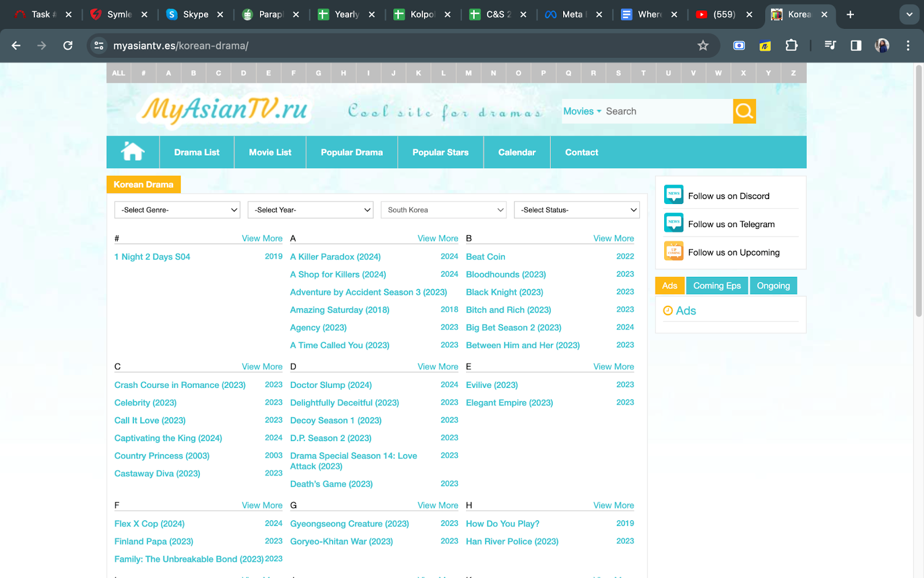This screenshot has height=578, width=924.
Task: Click the Telegram news icon
Action: tap(673, 223)
